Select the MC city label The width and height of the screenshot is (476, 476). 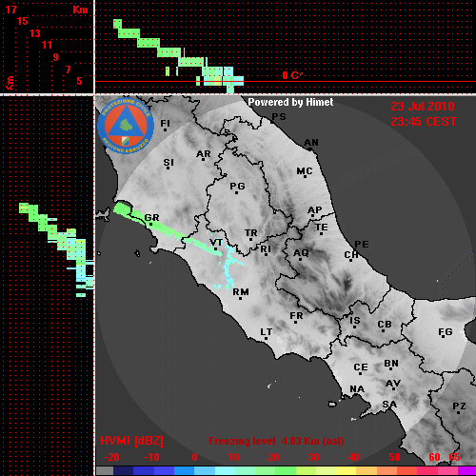[305, 171]
